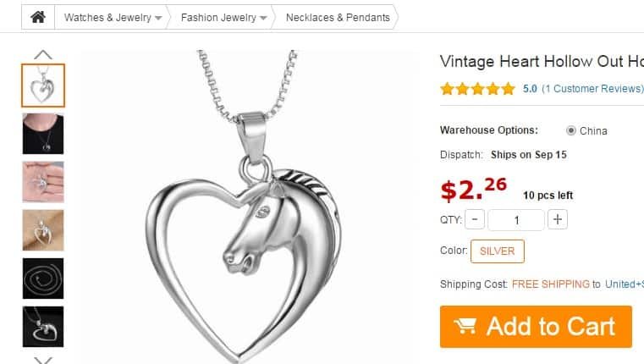Open Necklaces & Pendants breadcrumb

338,17
